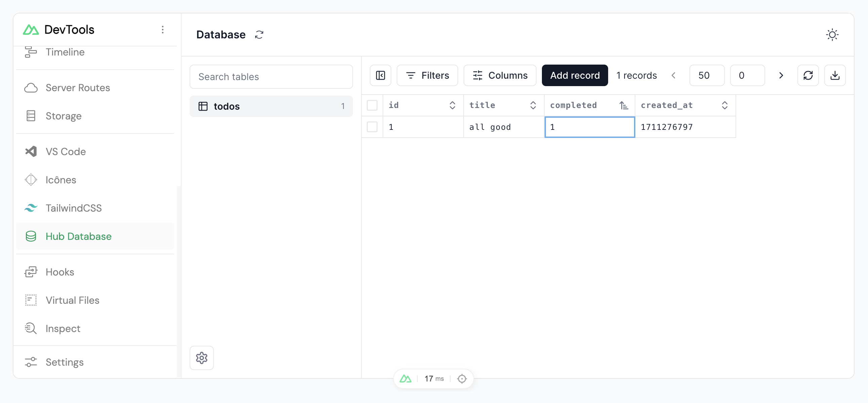The width and height of the screenshot is (868, 403).
Task: Click Add record button
Action: point(575,75)
